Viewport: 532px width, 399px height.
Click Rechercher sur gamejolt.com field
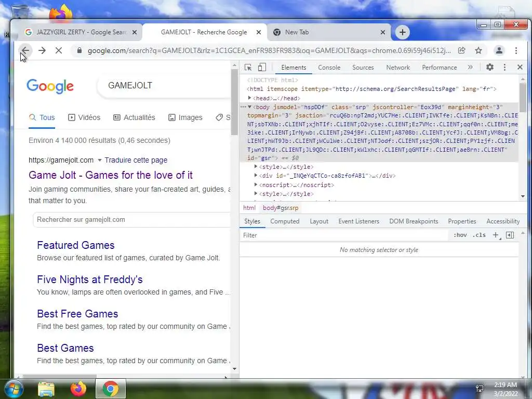(131, 220)
